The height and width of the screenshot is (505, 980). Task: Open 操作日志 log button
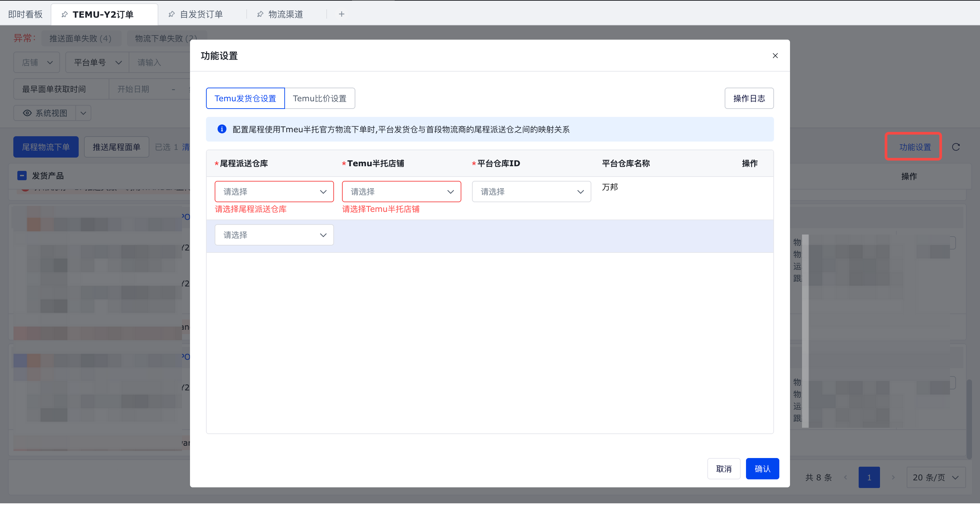tap(749, 99)
